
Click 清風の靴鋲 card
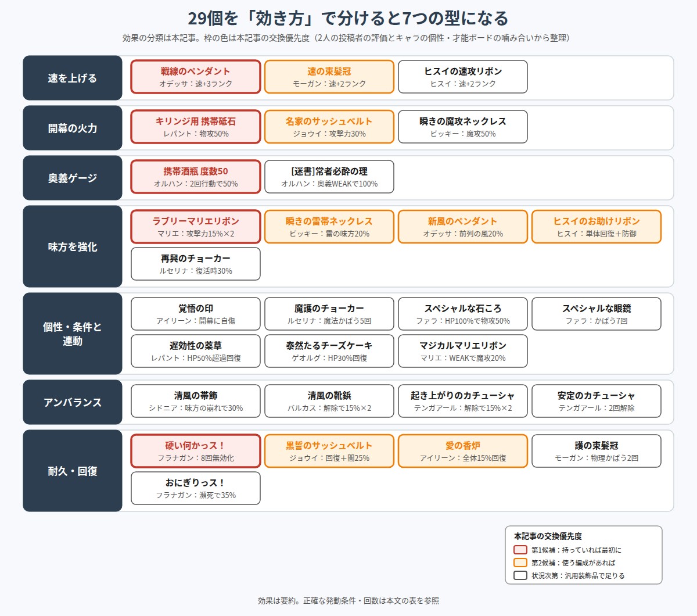click(329, 401)
